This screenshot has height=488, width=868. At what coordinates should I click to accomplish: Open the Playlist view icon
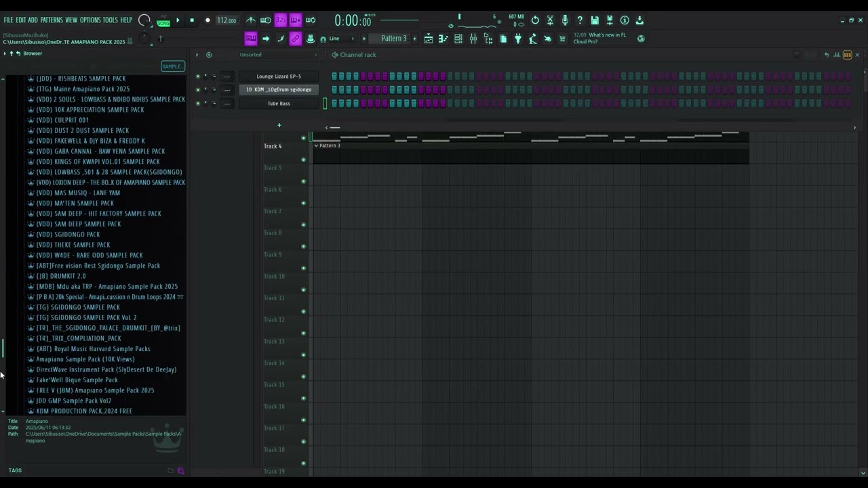click(x=429, y=39)
